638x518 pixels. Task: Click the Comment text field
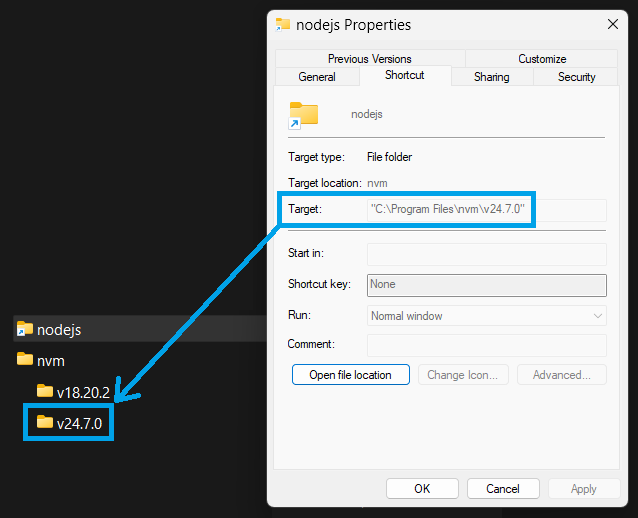487,345
